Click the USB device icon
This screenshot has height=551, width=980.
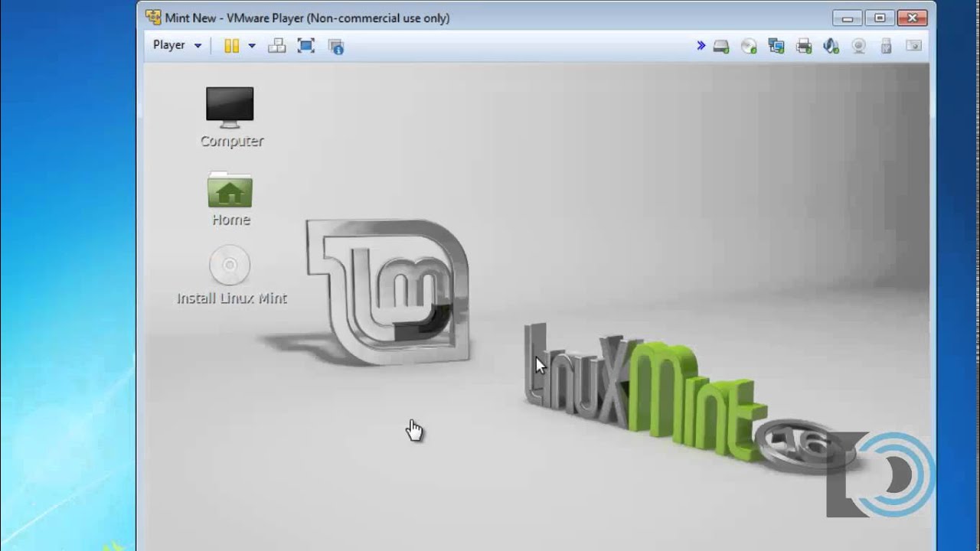887,47
